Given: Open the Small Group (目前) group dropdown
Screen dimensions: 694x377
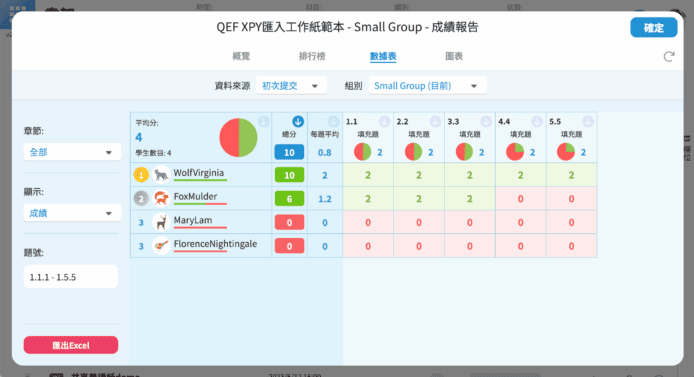Looking at the screenshot, I should coord(428,85).
